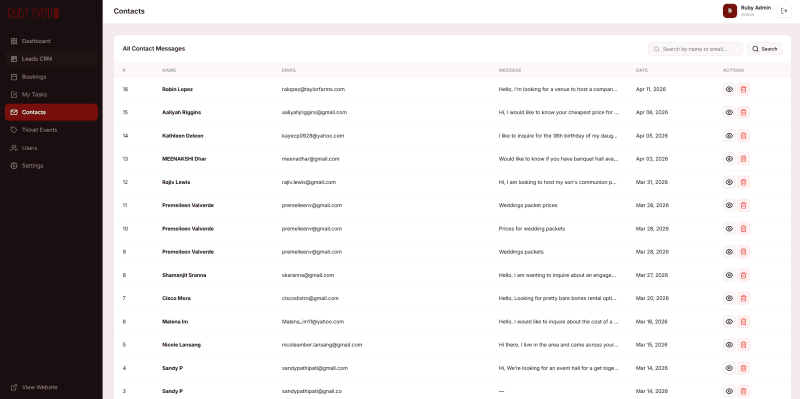Click the MESSAGE column header
Screen dimensions: 800x399
[x=510, y=70]
